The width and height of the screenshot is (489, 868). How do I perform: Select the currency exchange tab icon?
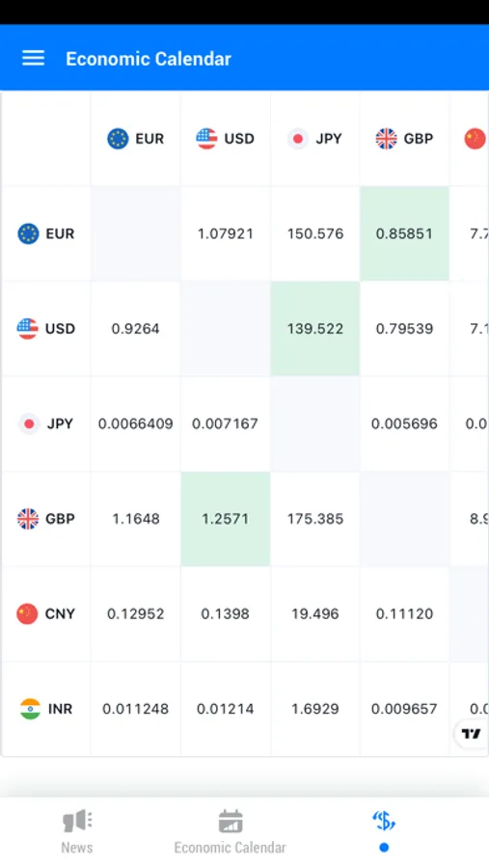[384, 821]
